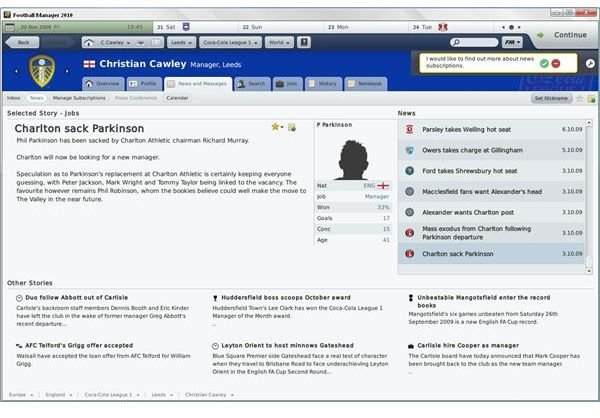Image resolution: width=600 pixels, height=418 pixels.
Task: Switch to the Profile tab
Action: click(x=143, y=84)
